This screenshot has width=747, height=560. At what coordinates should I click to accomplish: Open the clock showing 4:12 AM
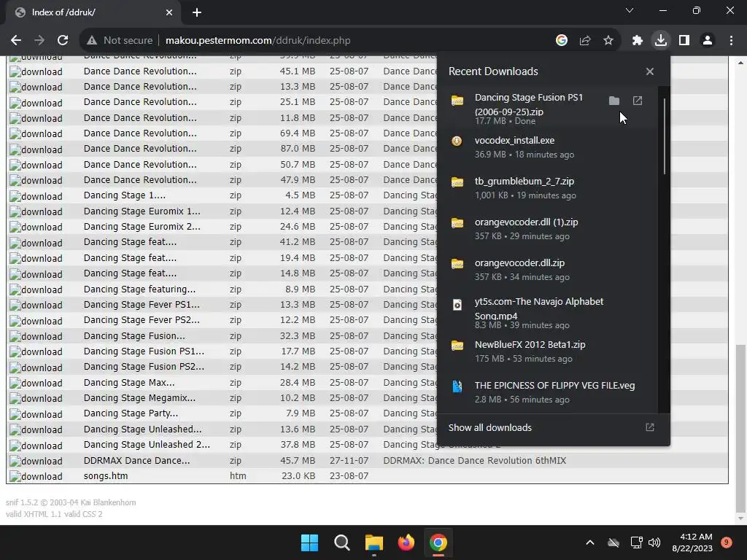pos(692,542)
